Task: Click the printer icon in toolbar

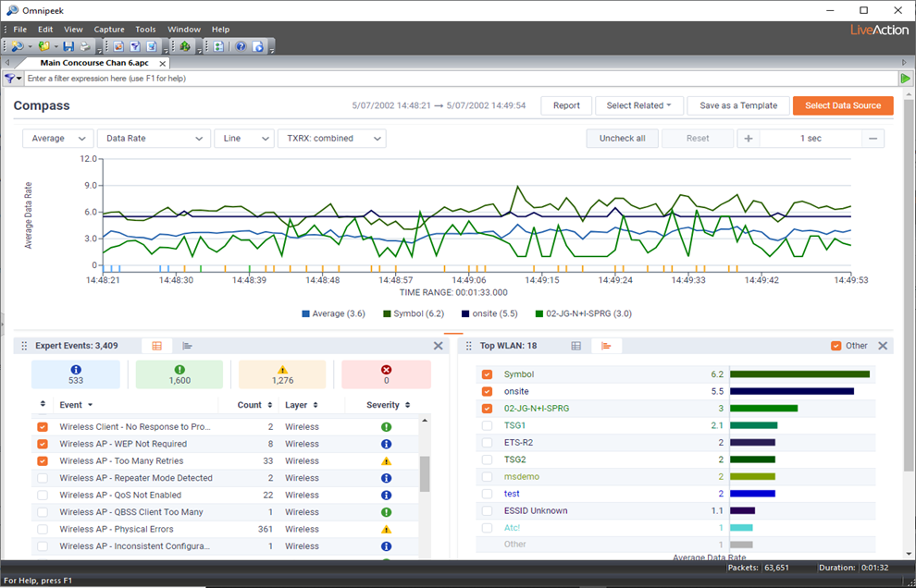Action: [85, 46]
